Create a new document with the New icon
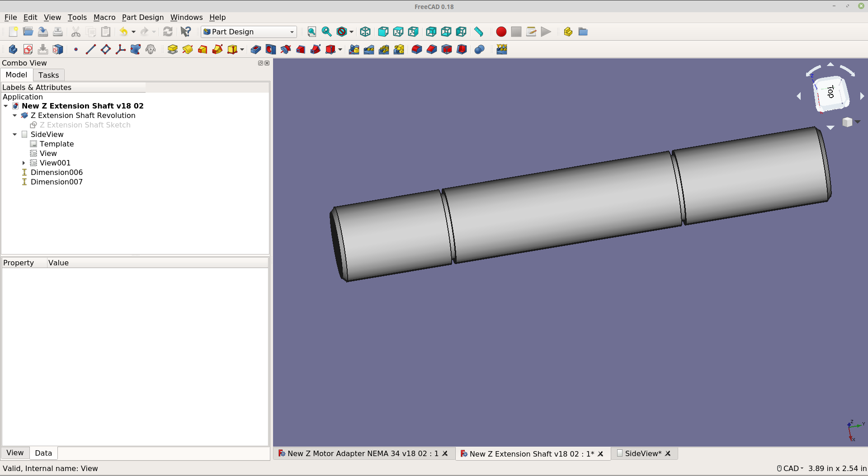 click(13, 32)
